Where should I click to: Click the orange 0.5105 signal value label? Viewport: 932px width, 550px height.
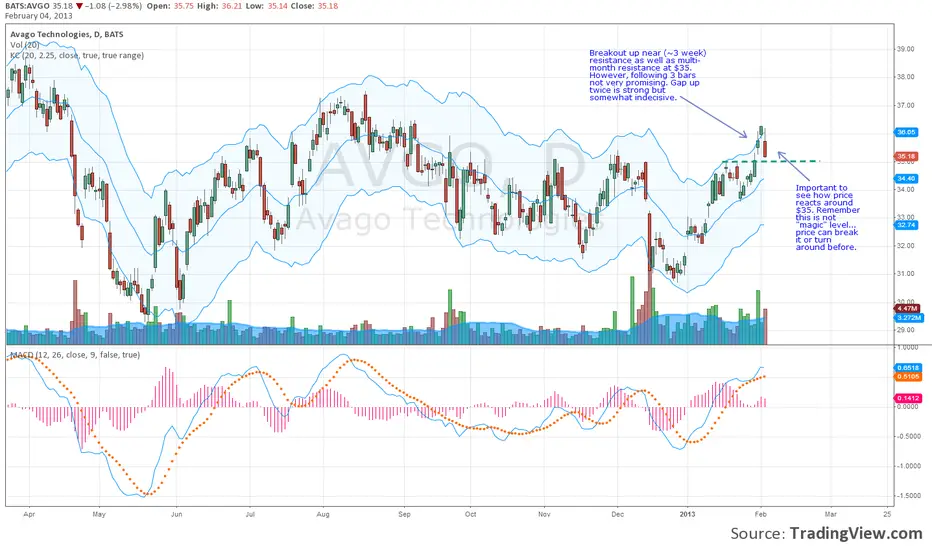[908, 377]
